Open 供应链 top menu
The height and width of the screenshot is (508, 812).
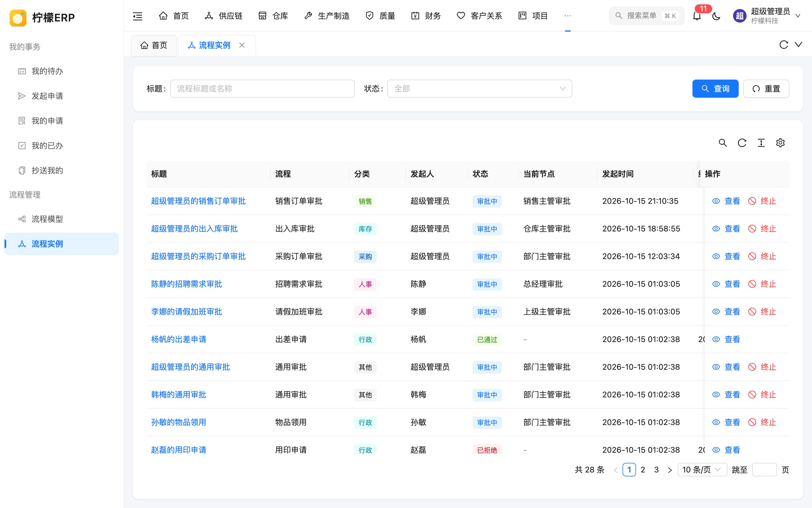point(224,16)
